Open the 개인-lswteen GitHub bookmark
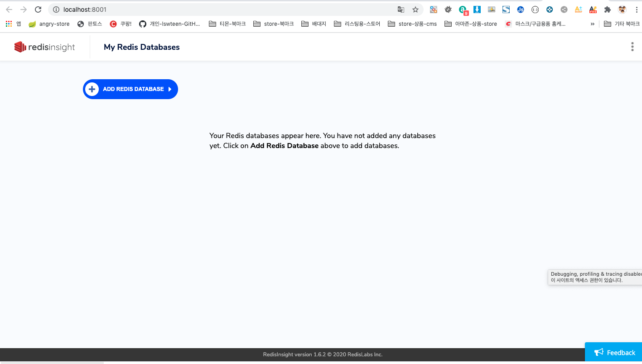The width and height of the screenshot is (642, 364). 169,24
